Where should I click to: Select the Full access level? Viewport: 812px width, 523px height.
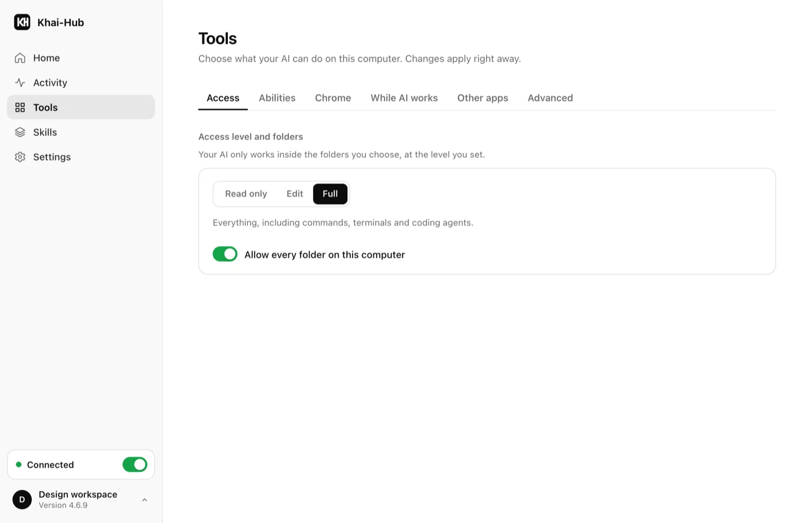point(330,194)
